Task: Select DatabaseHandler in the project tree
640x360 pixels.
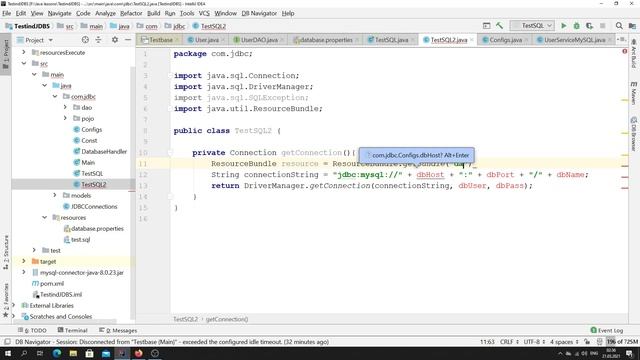Action: point(104,151)
